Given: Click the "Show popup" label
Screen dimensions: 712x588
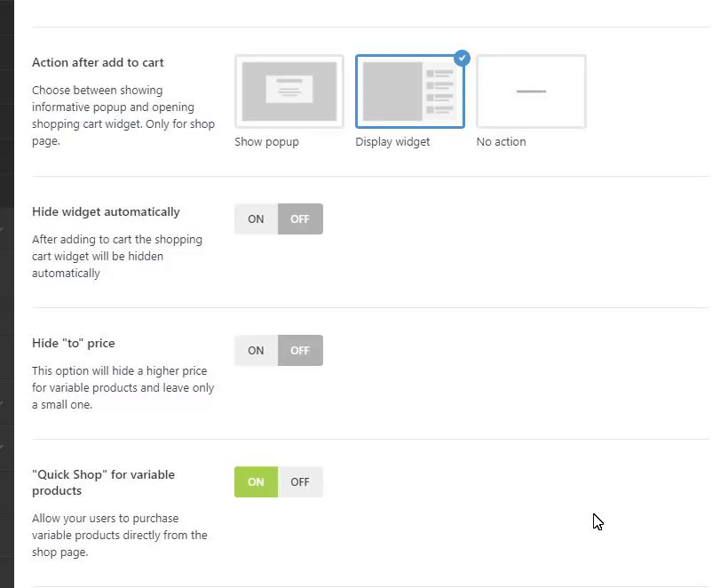Looking at the screenshot, I should pyautogui.click(x=267, y=142).
